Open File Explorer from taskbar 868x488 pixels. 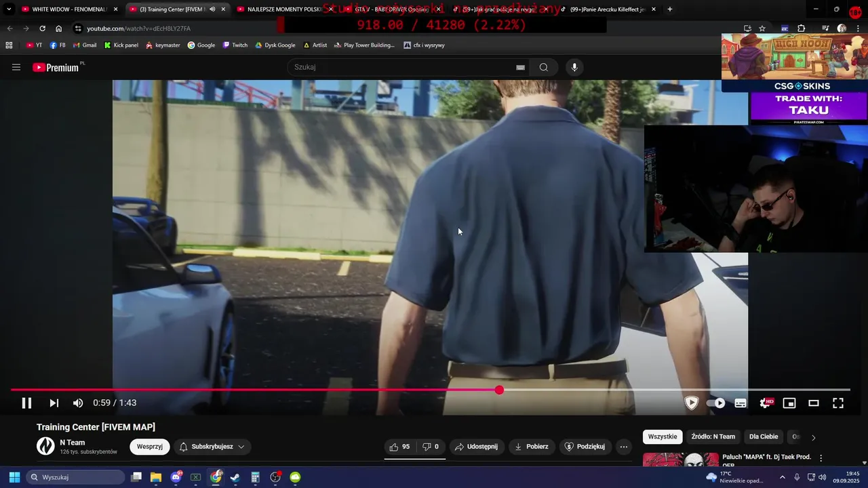coord(156,477)
